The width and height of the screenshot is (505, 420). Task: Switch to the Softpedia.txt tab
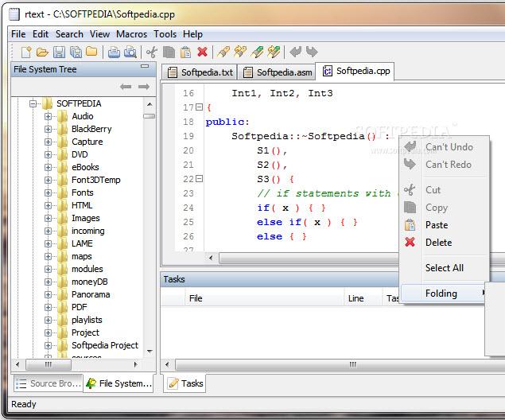click(199, 72)
